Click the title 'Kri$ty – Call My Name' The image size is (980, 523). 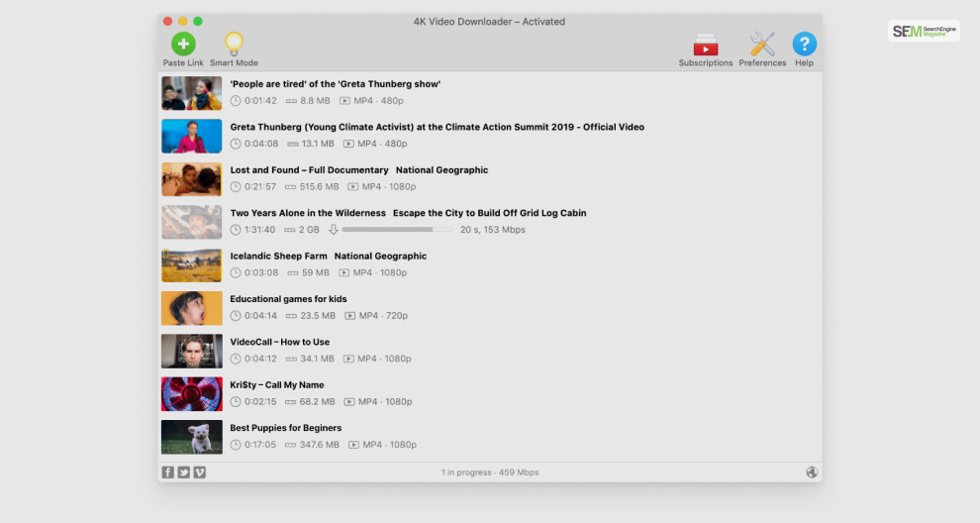pos(277,384)
